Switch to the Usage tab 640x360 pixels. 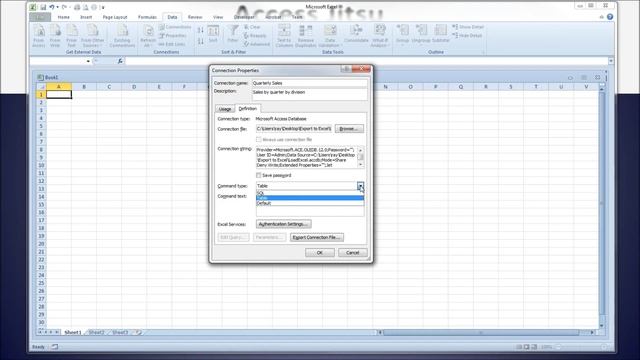click(x=225, y=109)
